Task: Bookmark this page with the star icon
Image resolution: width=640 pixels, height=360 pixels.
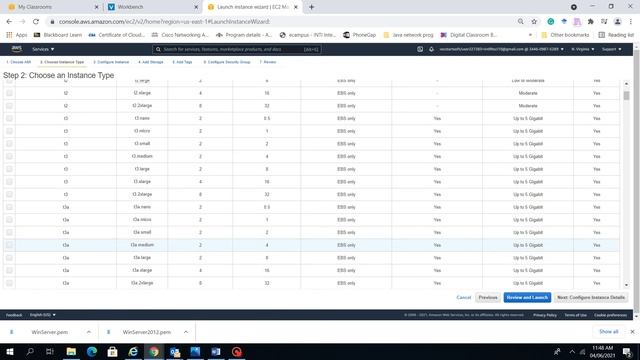Action: [x=534, y=22]
